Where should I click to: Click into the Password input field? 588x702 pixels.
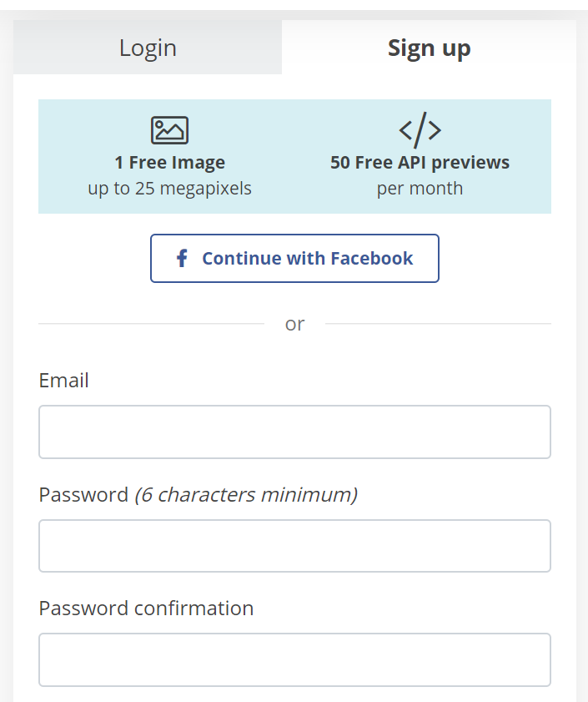[x=294, y=546]
